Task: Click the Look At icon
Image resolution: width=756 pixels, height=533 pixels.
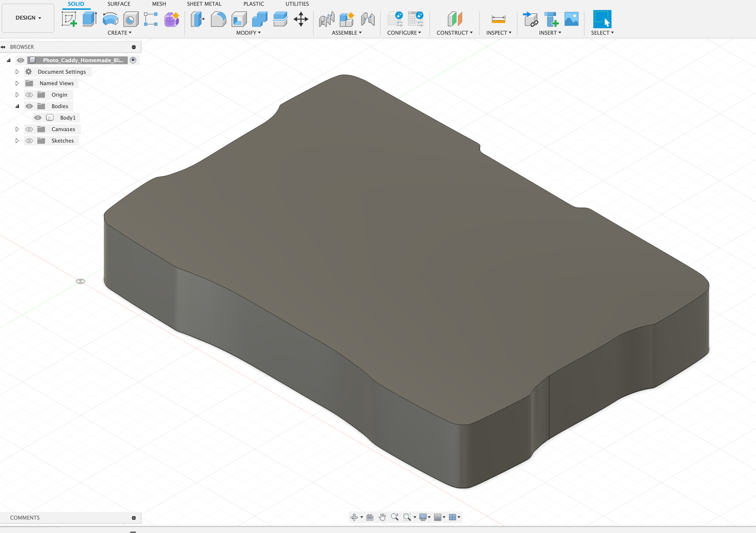Action: click(370, 517)
